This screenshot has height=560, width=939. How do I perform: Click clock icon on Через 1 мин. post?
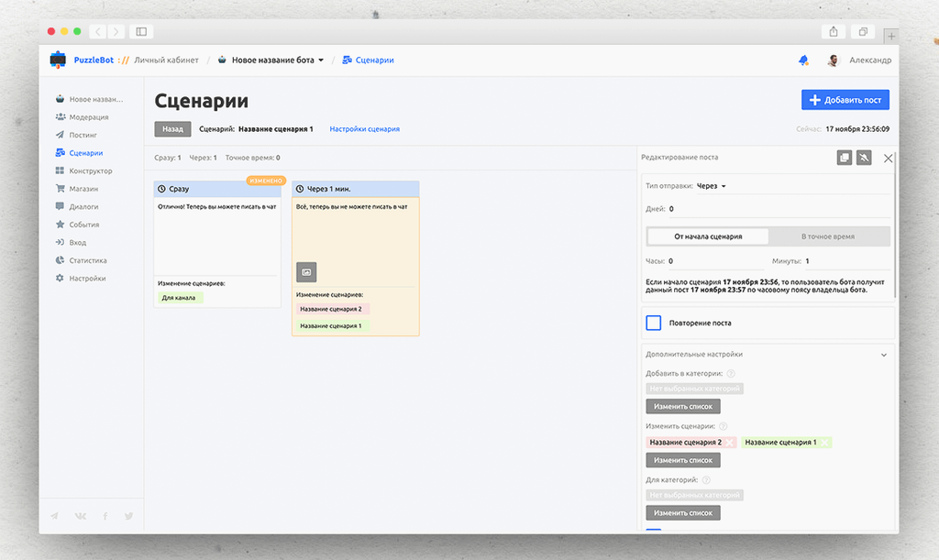coord(300,189)
